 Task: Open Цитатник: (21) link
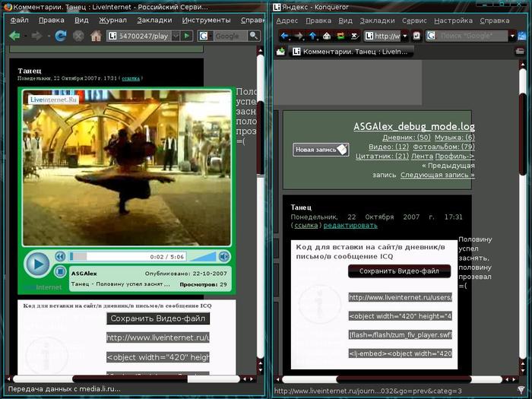(x=382, y=156)
